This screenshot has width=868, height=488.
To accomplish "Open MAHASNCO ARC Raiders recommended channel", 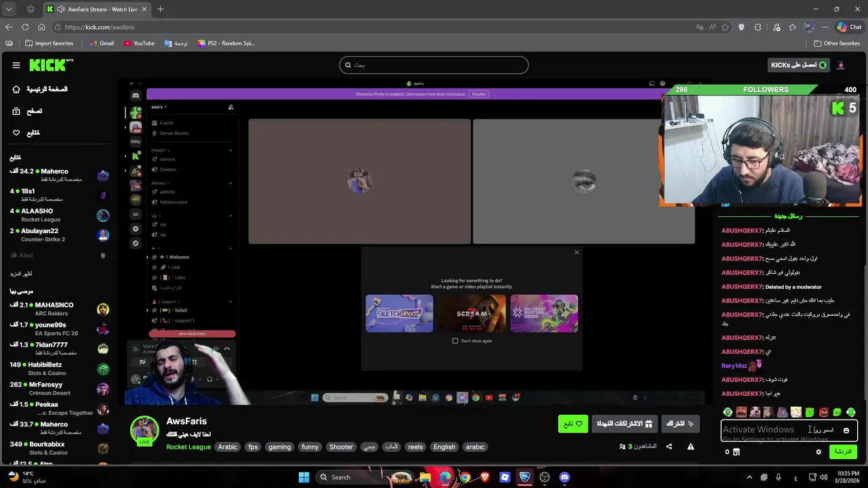I will (59, 309).
